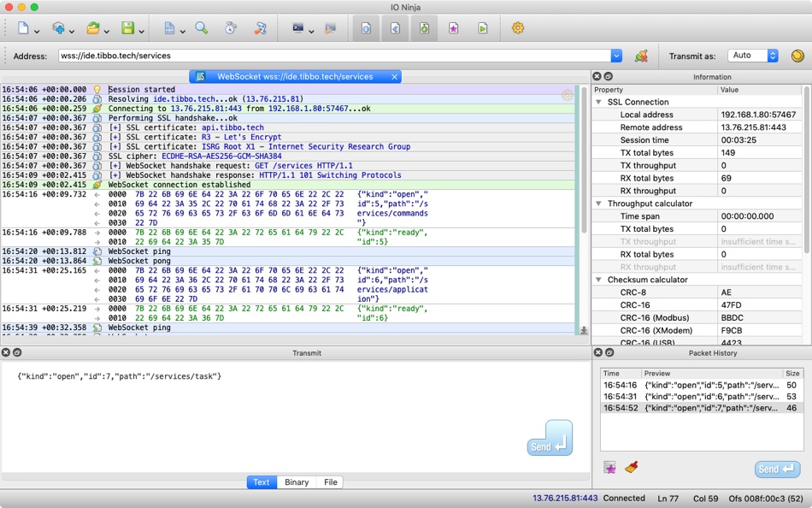Expand the WebSocket handshake request log entry

point(114,166)
